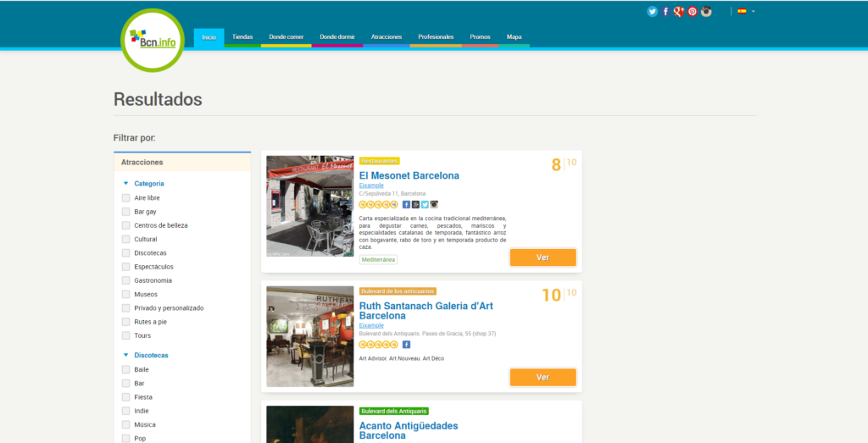Open the Google Plus icon in the header

point(679,12)
